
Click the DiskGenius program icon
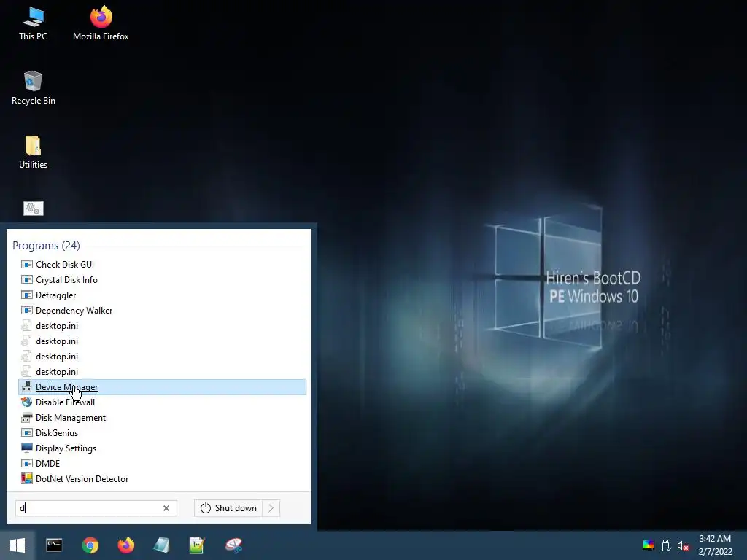tap(27, 433)
